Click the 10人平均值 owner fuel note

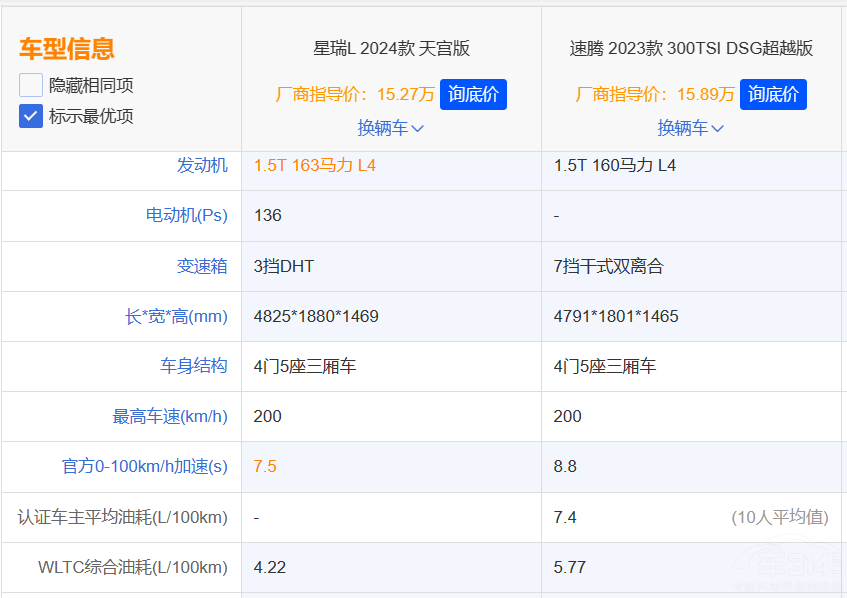(x=779, y=517)
